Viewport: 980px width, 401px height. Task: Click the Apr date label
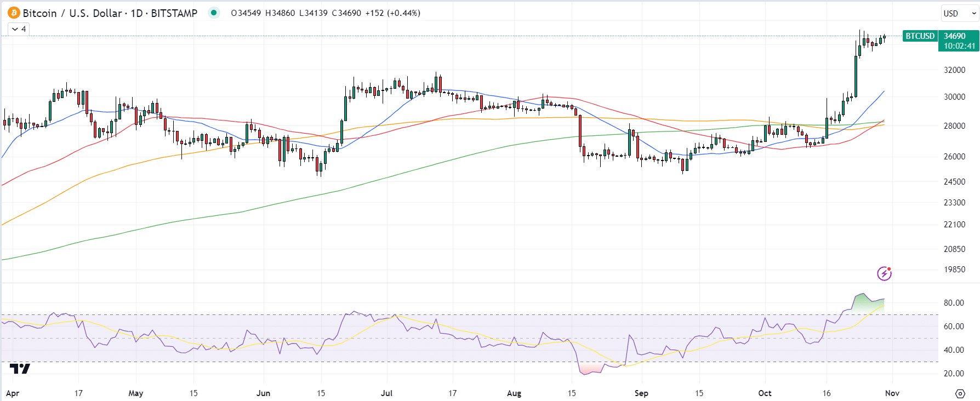(x=13, y=393)
